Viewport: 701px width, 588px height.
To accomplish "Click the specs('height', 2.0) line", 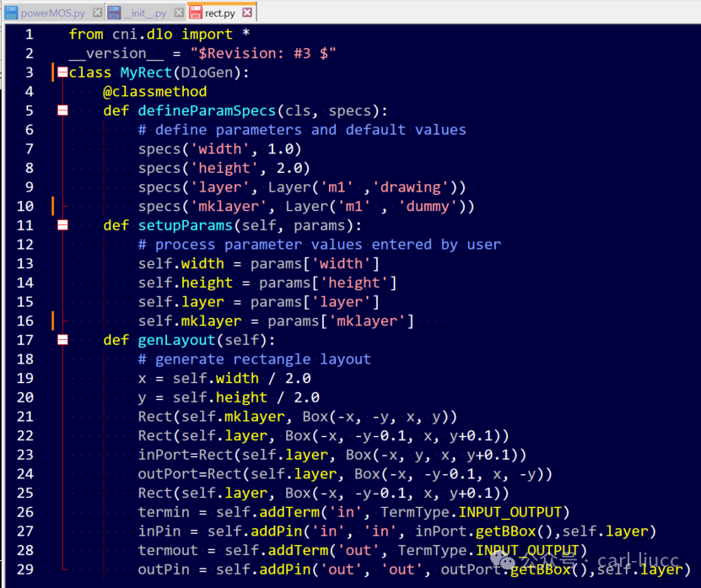I will [x=224, y=168].
